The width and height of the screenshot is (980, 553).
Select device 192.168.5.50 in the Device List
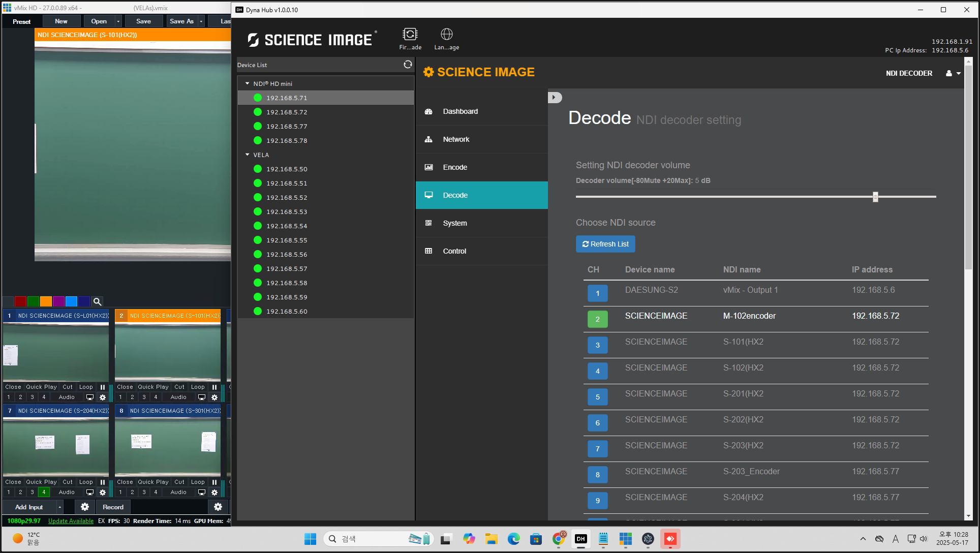[325, 169]
